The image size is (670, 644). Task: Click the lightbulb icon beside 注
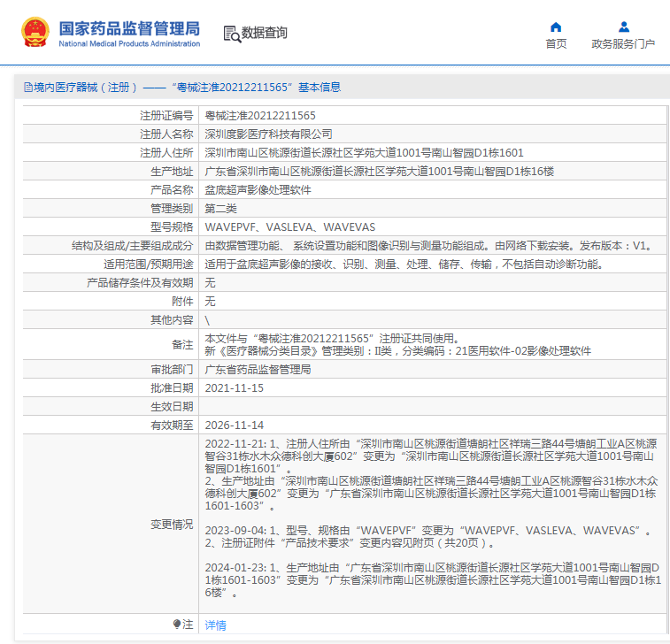177,625
